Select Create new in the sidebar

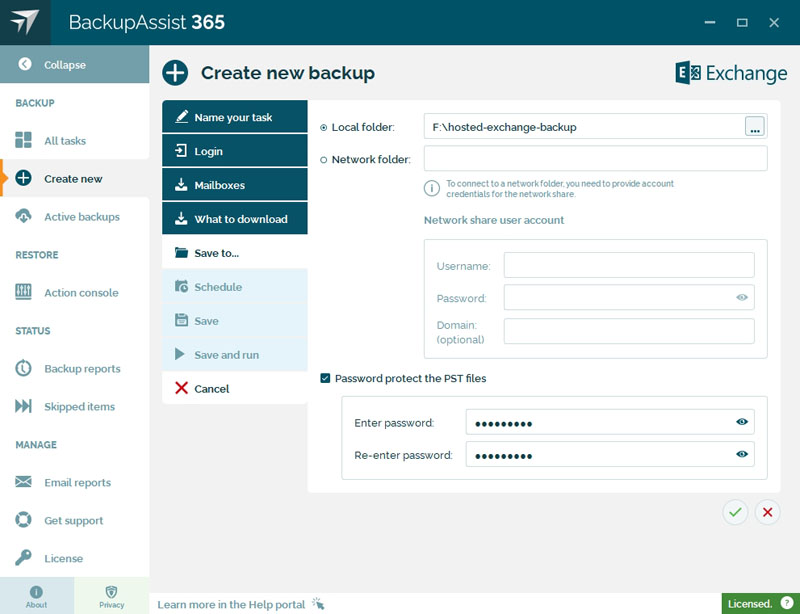point(74,179)
